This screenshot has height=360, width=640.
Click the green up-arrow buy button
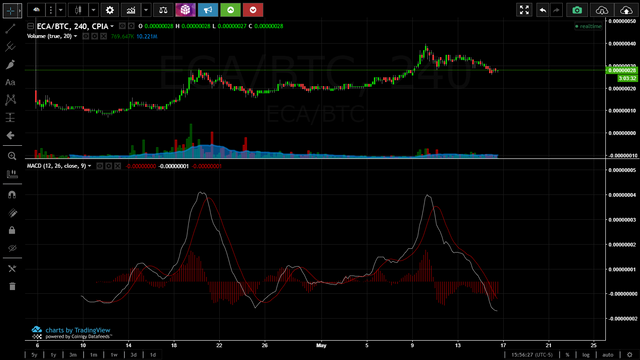coord(230,10)
